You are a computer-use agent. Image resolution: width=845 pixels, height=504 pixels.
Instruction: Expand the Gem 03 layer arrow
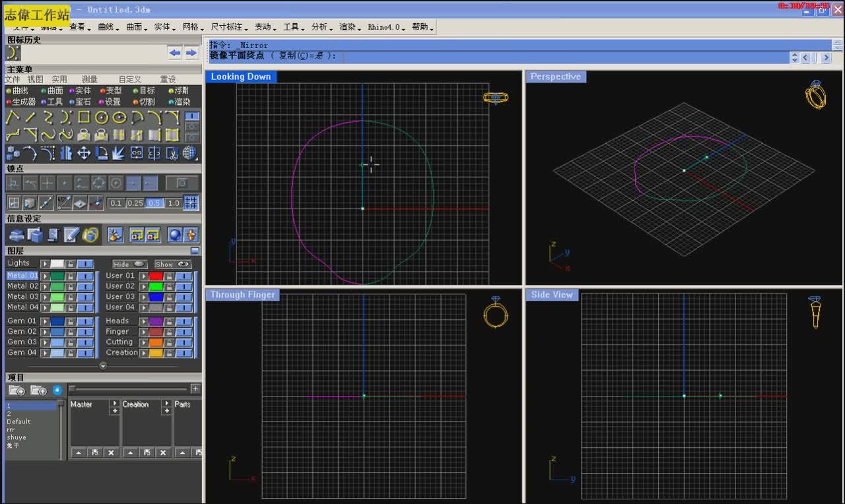[46, 342]
